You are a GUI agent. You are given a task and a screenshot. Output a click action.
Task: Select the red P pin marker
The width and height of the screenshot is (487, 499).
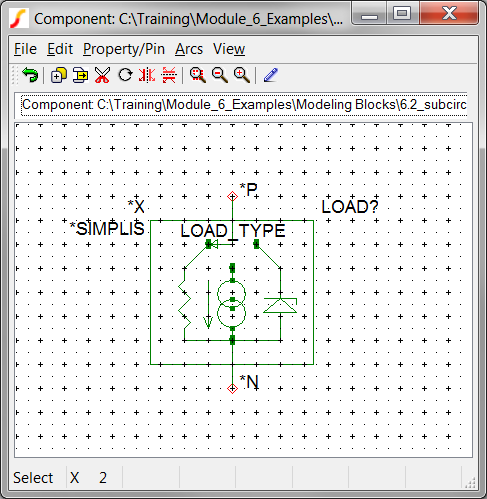coord(232,196)
